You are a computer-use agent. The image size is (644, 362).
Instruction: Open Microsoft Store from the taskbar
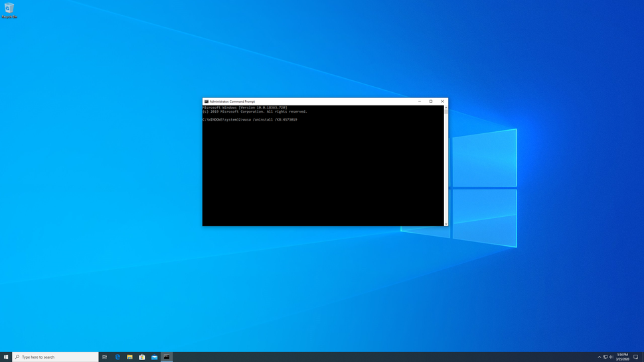coord(142,357)
